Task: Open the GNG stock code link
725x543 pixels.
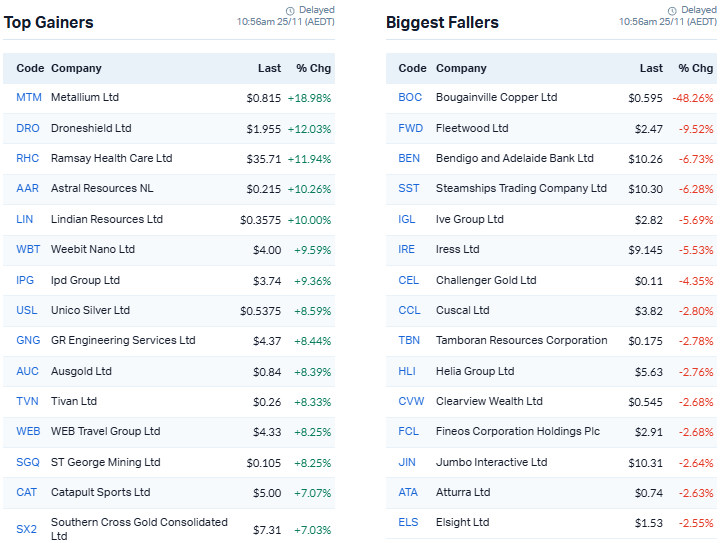Action: pos(28,340)
